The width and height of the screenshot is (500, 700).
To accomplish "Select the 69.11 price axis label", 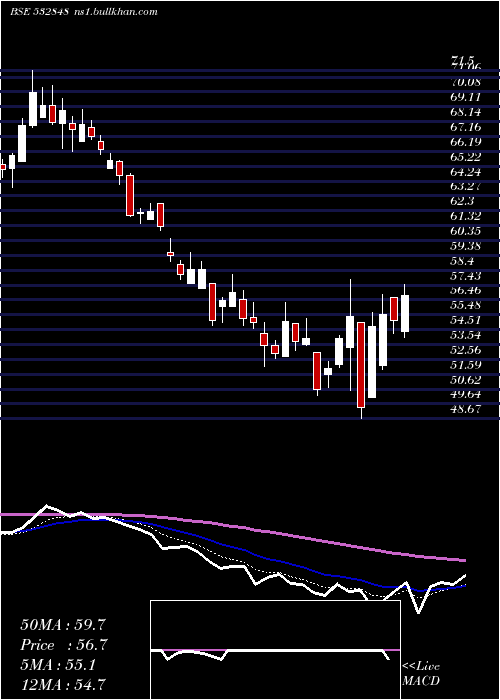I will 466,97.
